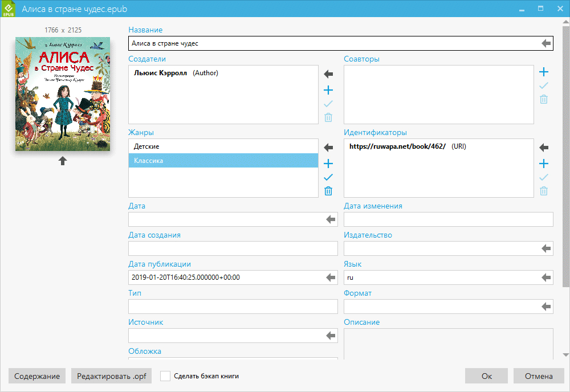Viewport: 570px width, 392px height.
Task: Click the Дата создания input field
Action: tap(233, 248)
